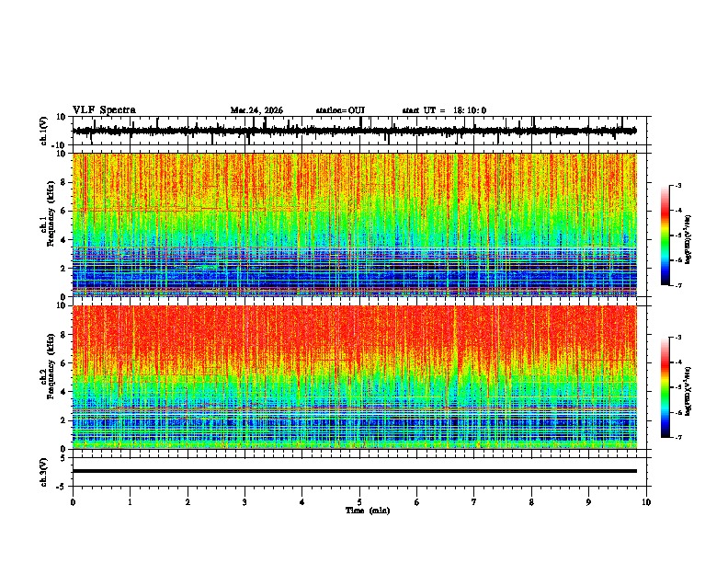
Task: Click time axis tick label "9"
Action: click(588, 502)
